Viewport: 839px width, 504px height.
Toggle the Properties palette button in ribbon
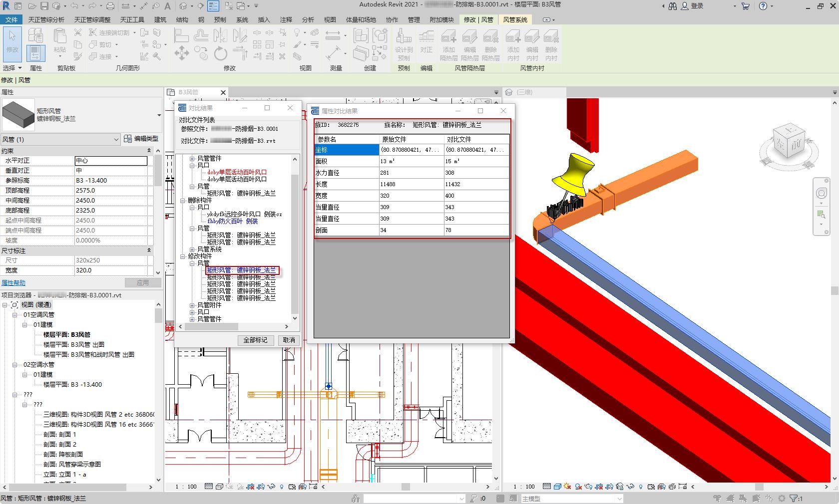35,52
